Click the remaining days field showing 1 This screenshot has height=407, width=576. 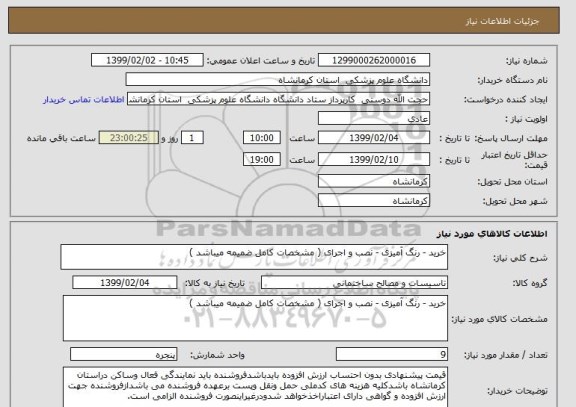pyautogui.click(x=192, y=138)
